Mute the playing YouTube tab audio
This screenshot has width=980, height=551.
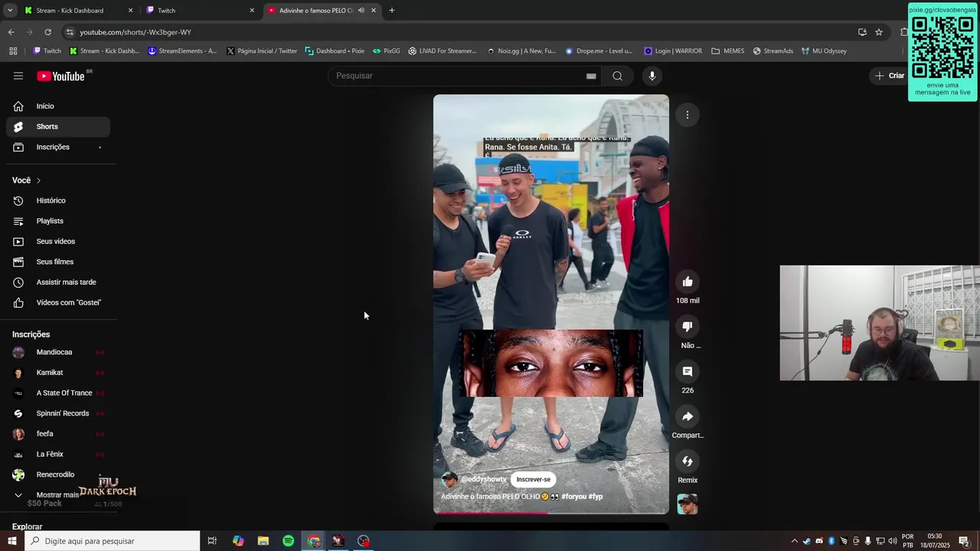pos(361,11)
